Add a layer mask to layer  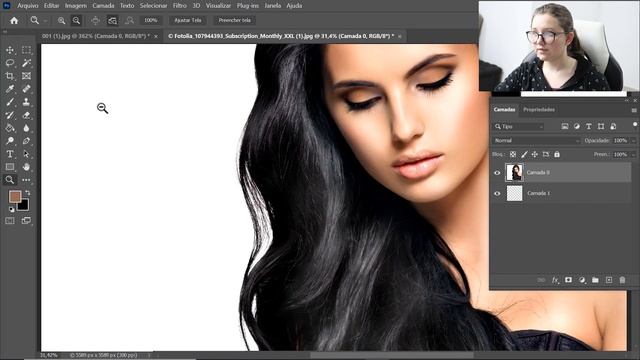[x=568, y=280]
